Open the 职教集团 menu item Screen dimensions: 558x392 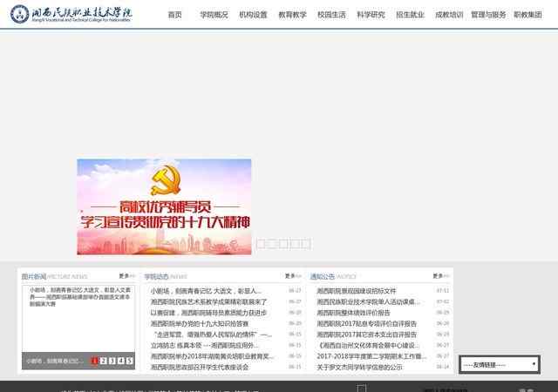(x=527, y=15)
